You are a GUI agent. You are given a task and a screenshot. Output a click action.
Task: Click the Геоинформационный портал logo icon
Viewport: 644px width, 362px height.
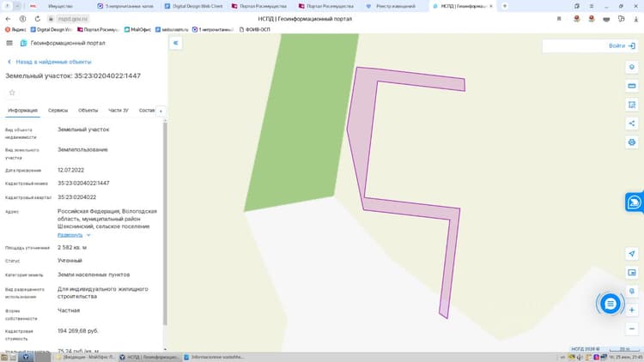click(x=23, y=43)
